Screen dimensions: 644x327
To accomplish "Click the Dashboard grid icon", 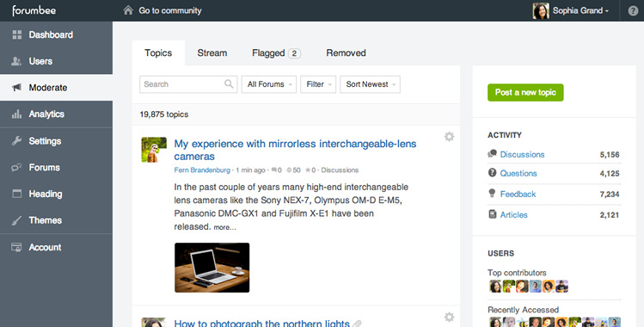I will coord(17,35).
